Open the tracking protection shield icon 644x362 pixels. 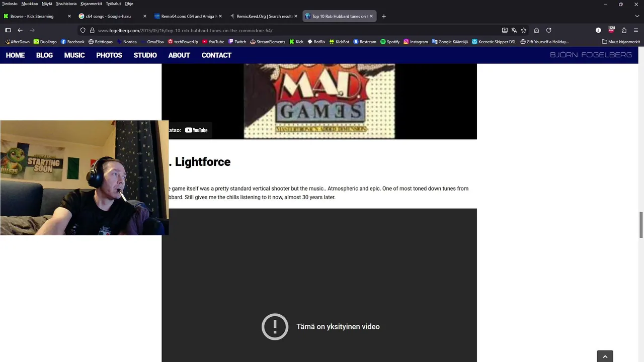[x=83, y=30]
